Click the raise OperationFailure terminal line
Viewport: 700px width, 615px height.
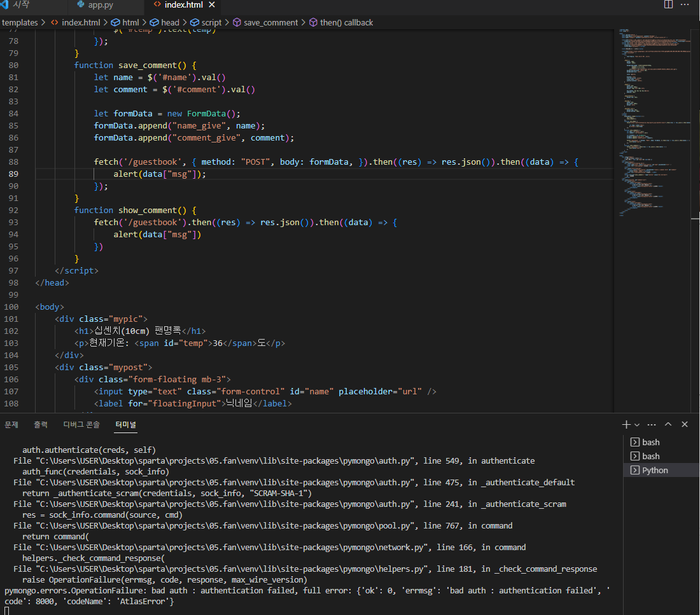pyautogui.click(x=165, y=580)
